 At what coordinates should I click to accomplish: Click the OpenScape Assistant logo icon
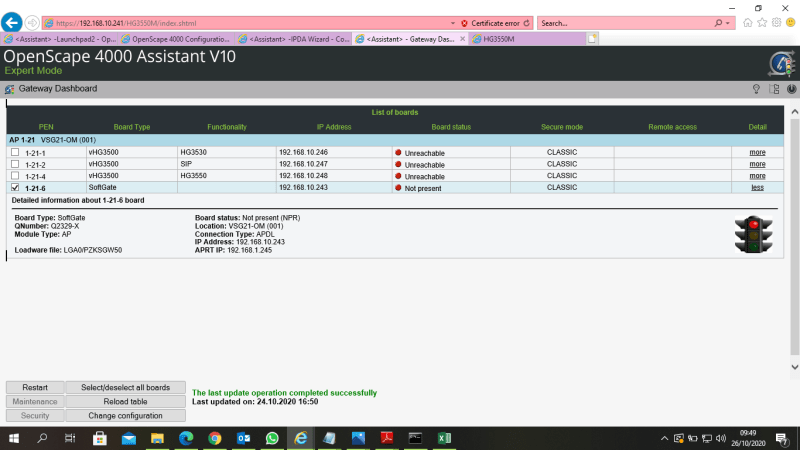(x=782, y=64)
